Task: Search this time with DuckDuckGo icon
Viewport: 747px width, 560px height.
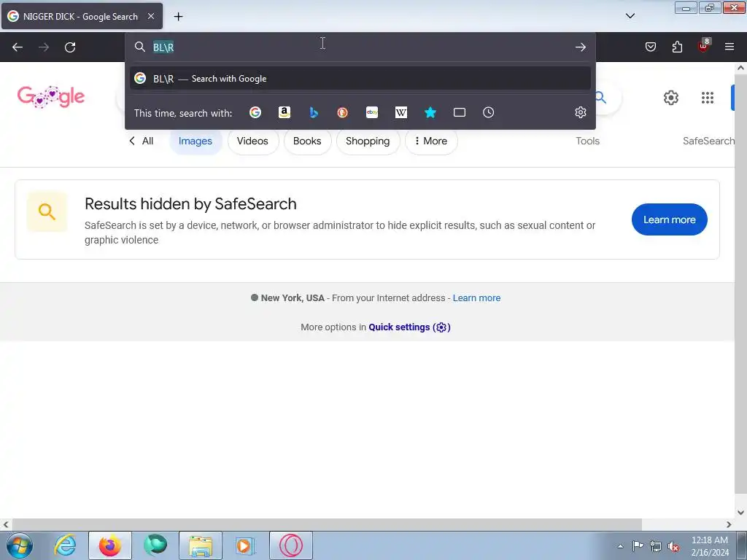Action: point(343,112)
